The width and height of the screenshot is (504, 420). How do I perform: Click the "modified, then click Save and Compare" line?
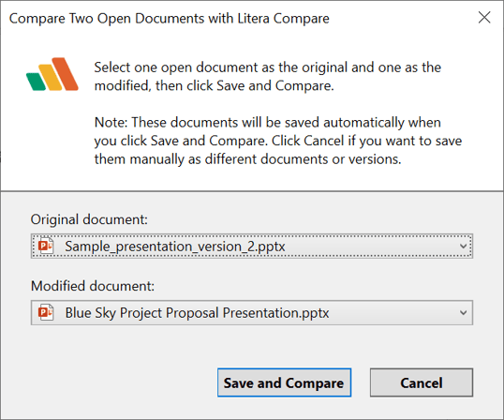215,86
